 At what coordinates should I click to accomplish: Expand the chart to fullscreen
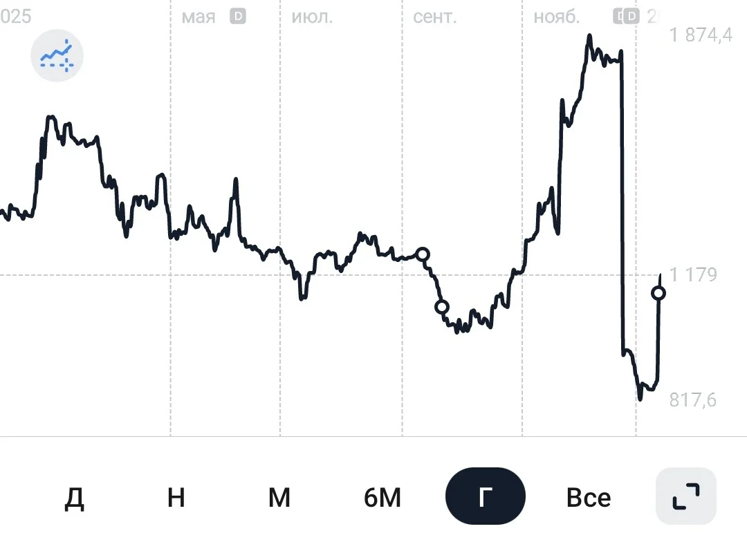[686, 496]
